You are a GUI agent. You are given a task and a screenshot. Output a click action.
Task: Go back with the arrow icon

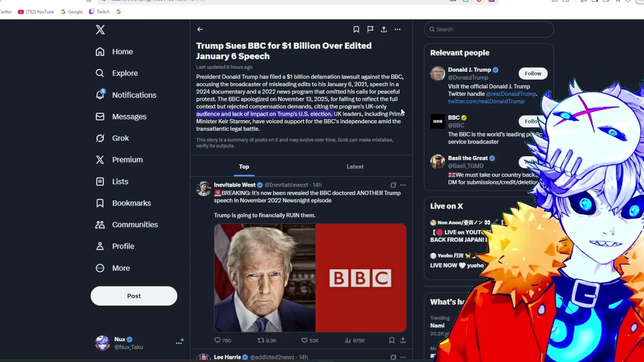(200, 30)
